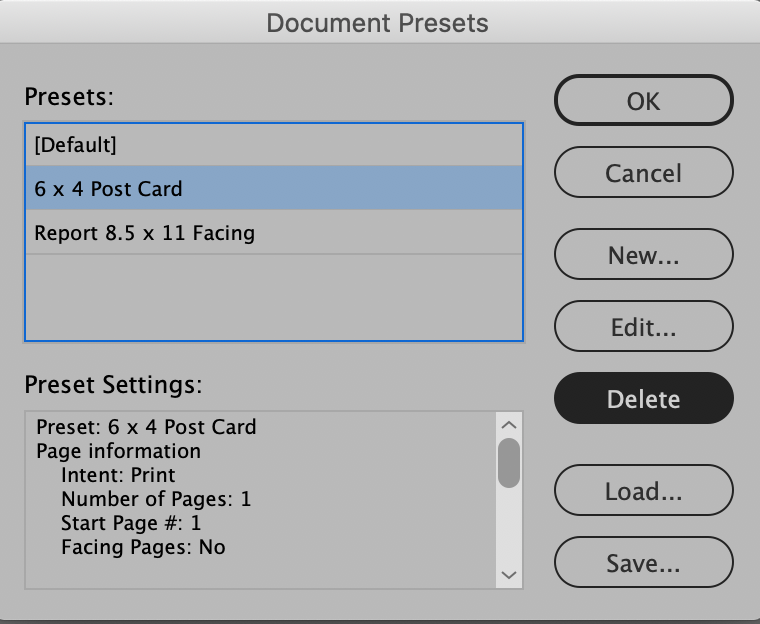This screenshot has width=760, height=624.
Task: Load... presets from a file
Action: tap(643, 491)
